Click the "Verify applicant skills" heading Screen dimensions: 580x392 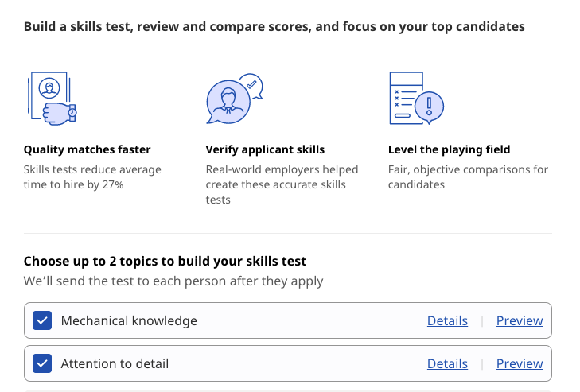coord(265,149)
